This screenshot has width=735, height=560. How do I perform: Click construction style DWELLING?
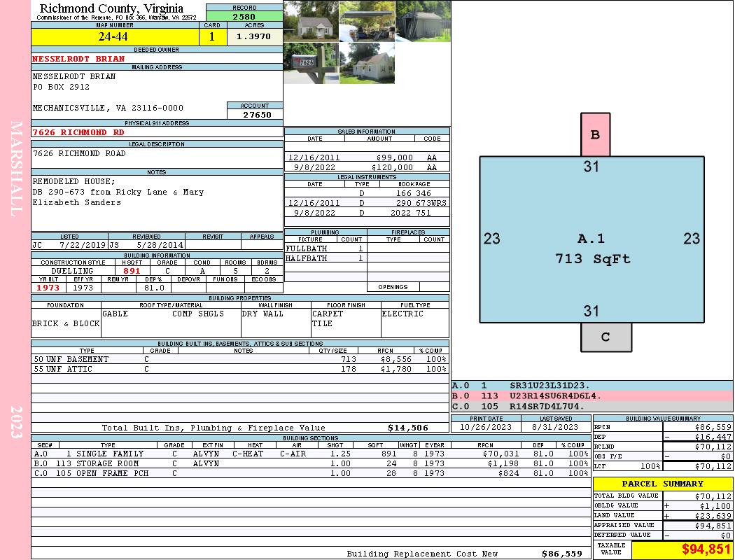pyautogui.click(x=72, y=271)
